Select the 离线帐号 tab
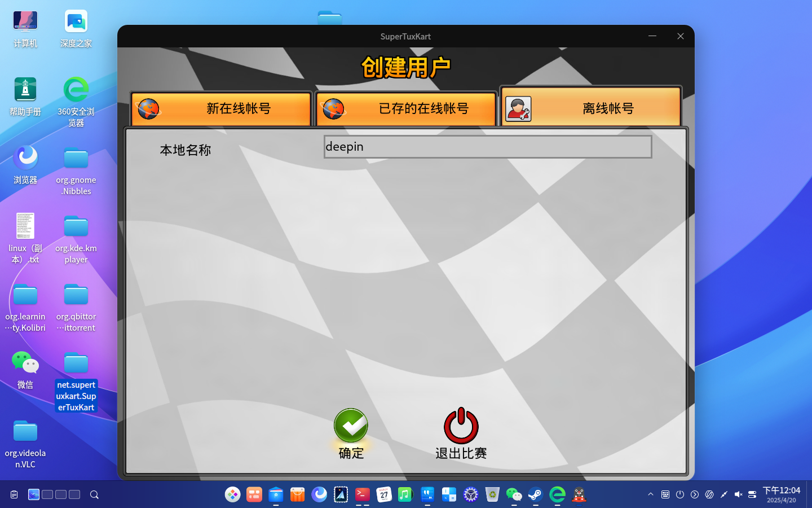The image size is (812, 508). 591,106
